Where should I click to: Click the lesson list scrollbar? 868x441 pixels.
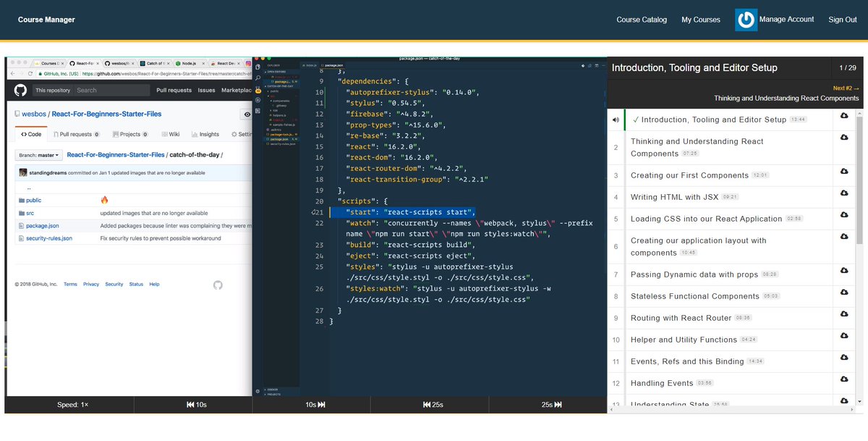[860, 181]
